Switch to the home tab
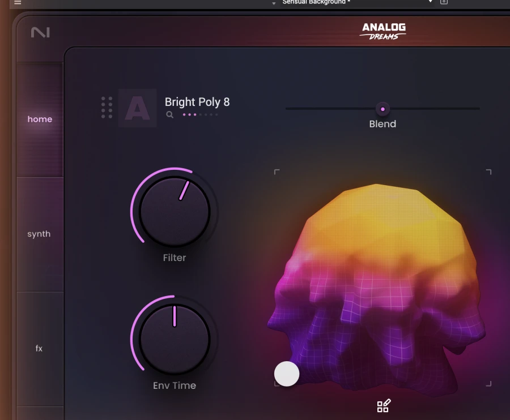Screen dimensions: 510x420 pyautogui.click(x=40, y=119)
